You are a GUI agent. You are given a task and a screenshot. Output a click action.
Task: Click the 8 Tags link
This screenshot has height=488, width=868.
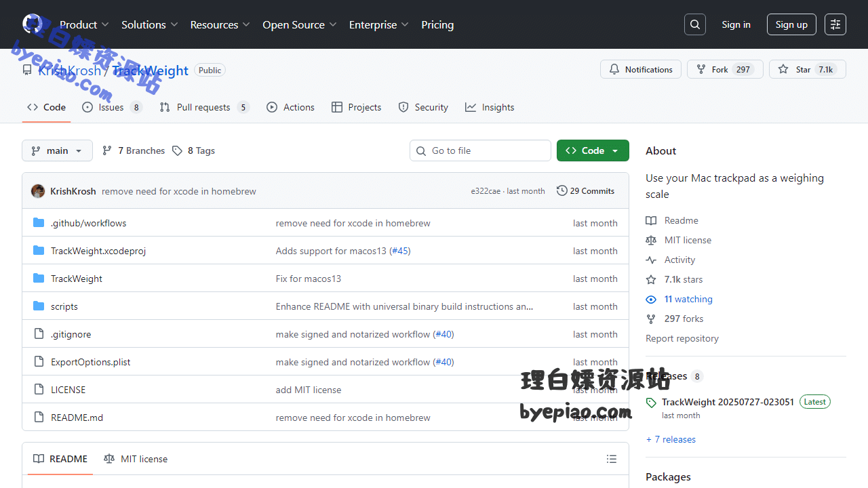(x=193, y=150)
